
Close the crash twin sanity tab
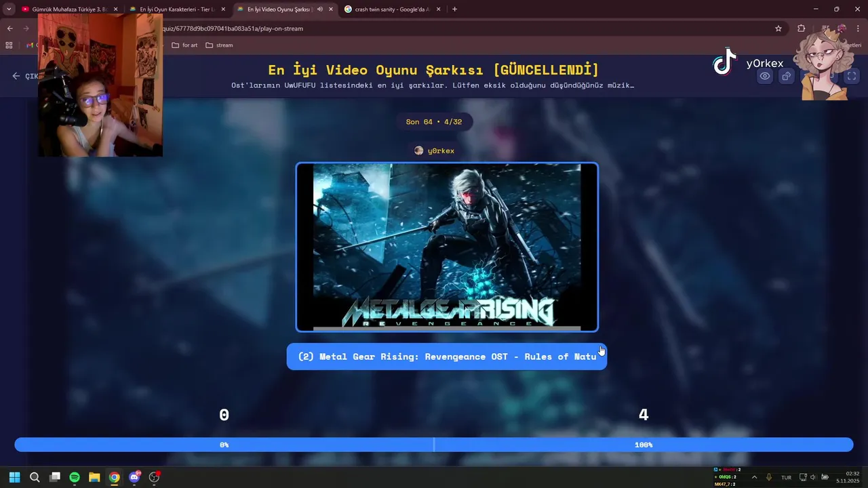point(438,9)
